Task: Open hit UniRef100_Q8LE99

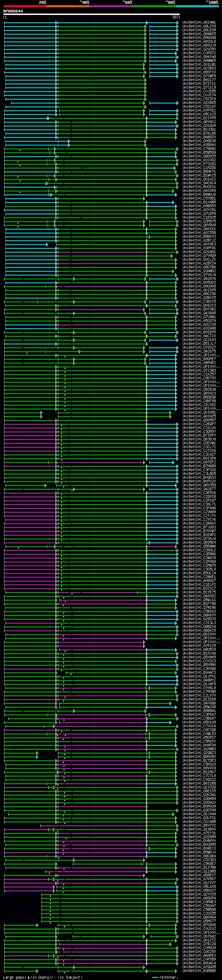Action: [x=199, y=30]
